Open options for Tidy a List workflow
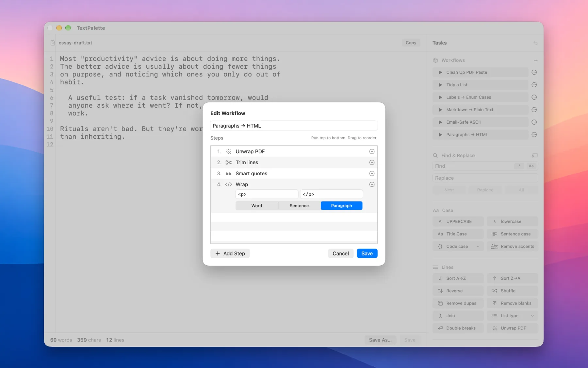Image resolution: width=588 pixels, height=368 pixels. [x=534, y=85]
